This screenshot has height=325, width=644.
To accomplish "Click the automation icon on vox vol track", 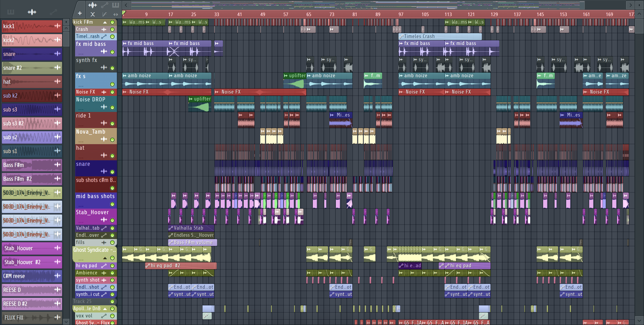I will pos(104,316).
